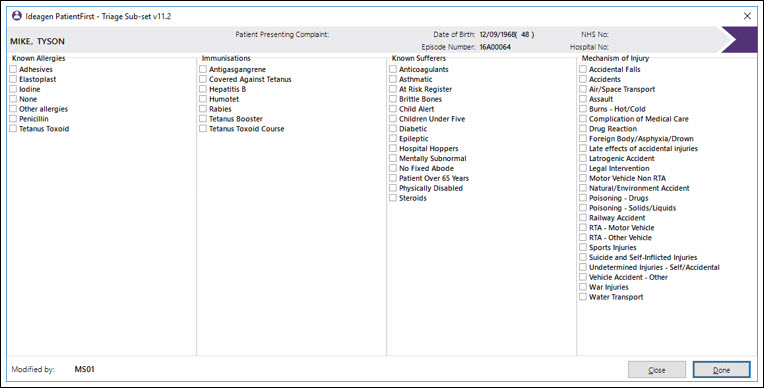
Task: Tick Children Under Five checkbox
Action: click(x=393, y=118)
